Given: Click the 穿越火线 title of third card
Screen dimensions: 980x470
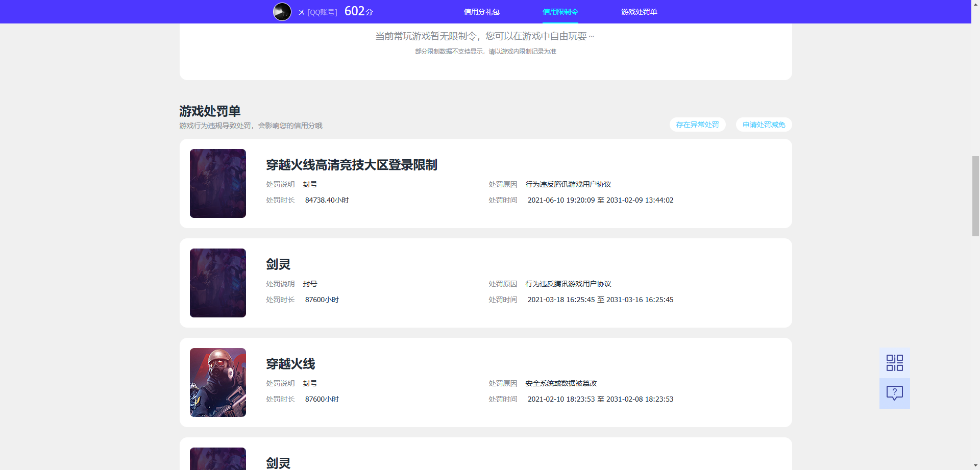Looking at the screenshot, I should [x=290, y=364].
